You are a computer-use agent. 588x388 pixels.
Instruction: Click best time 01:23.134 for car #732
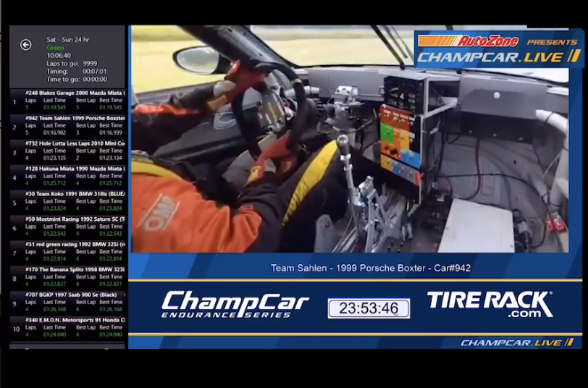[111, 158]
